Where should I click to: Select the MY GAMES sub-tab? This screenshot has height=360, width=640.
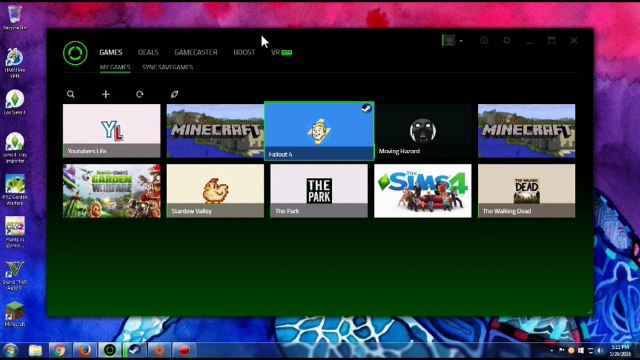coord(115,67)
